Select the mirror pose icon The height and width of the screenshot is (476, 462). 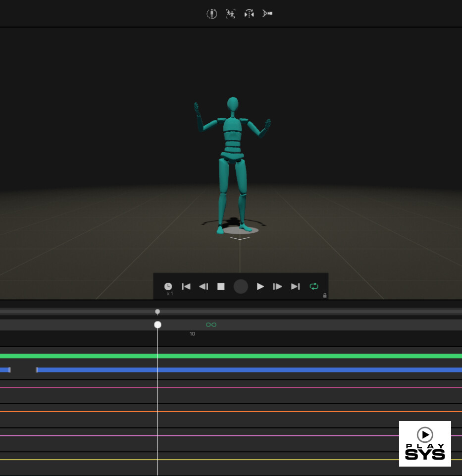click(x=249, y=13)
